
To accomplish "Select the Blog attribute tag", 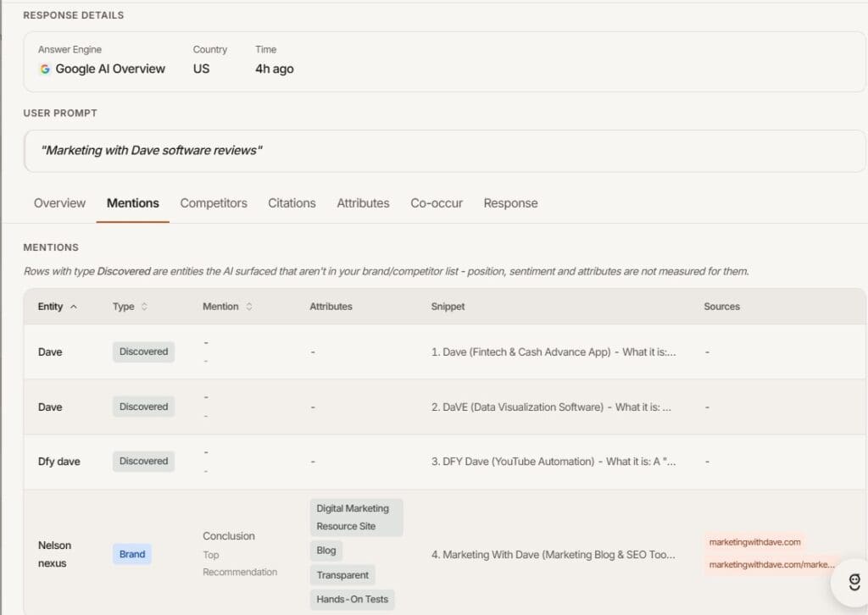I will point(326,551).
